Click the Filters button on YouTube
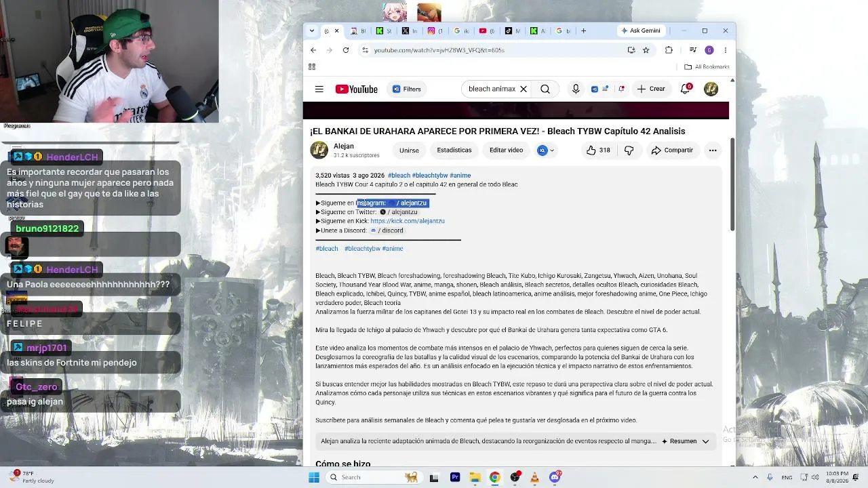 (407, 89)
